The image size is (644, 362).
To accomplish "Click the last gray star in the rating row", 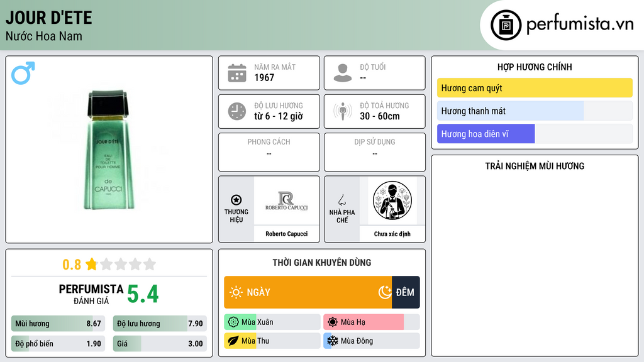I will click(x=150, y=264).
